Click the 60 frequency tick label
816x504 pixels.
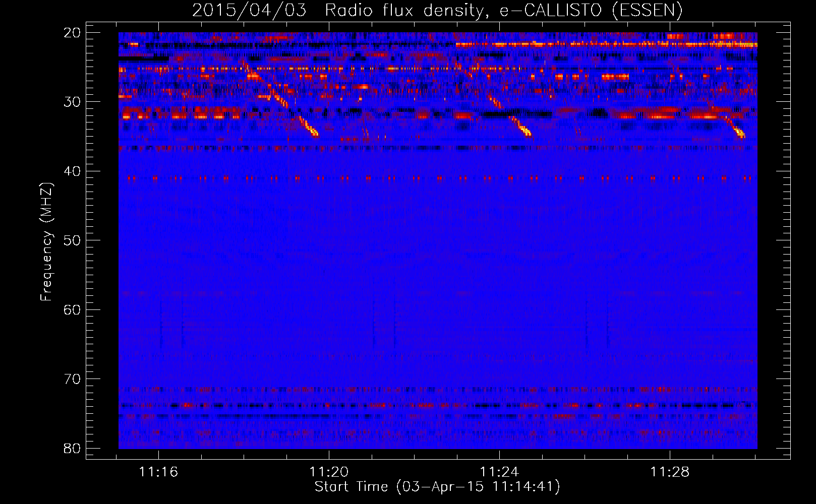(x=72, y=309)
